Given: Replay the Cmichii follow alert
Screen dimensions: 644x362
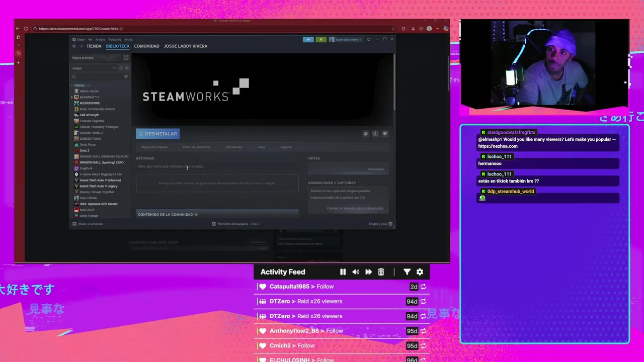Looking at the screenshot, I should pos(423,346).
